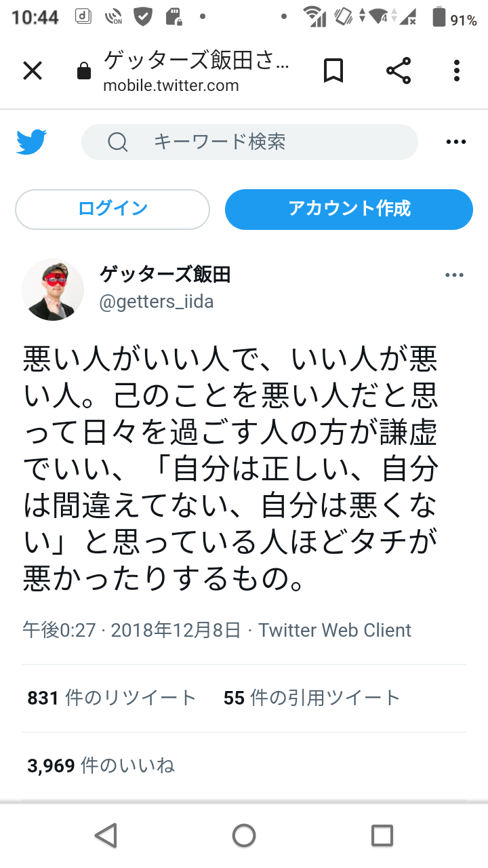Image resolution: width=488 pixels, height=868 pixels.
Task: Tap the magnifier icon in search box
Action: [x=118, y=142]
